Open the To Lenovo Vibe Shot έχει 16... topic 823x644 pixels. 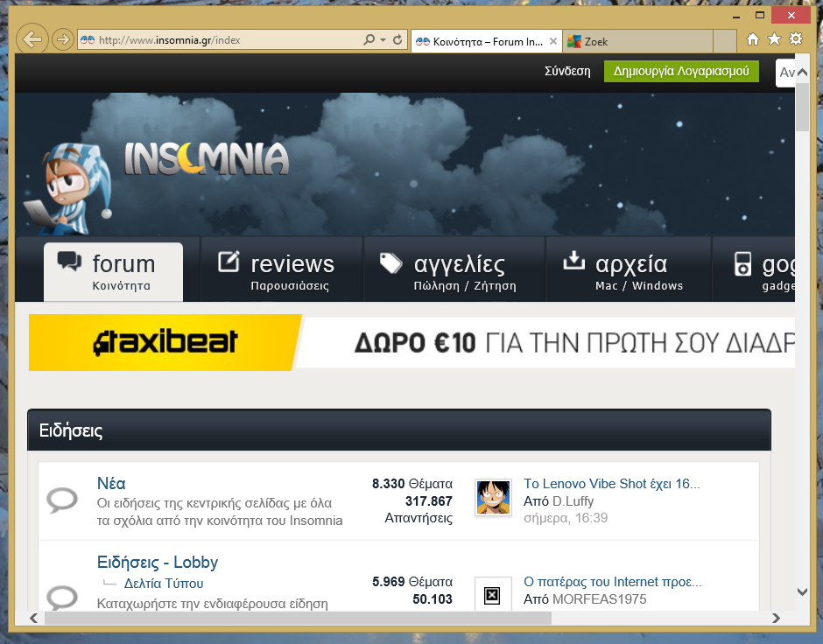611,484
